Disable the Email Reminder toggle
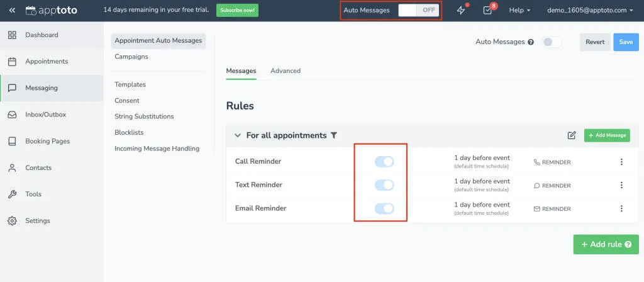644x282 pixels. [384, 208]
